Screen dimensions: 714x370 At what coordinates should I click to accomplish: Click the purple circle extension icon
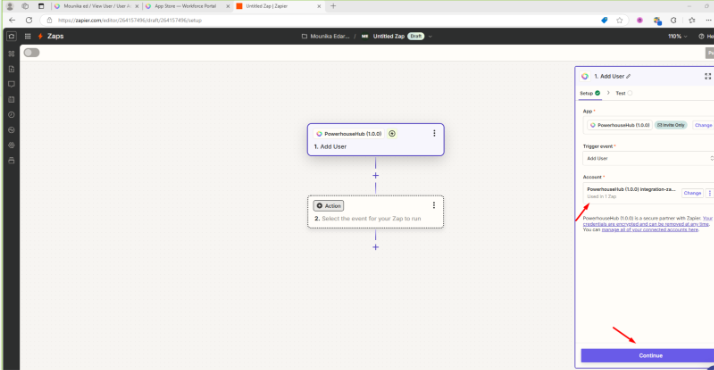click(x=640, y=20)
